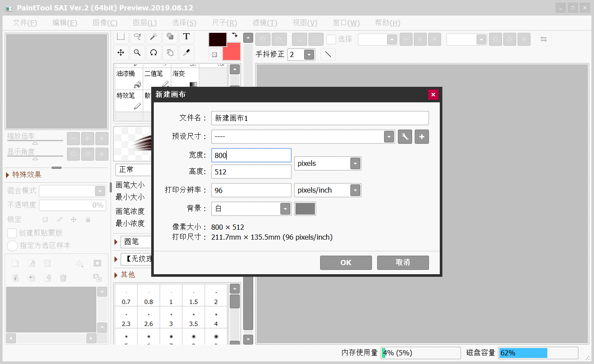
Task: Confirm new canvas with OK button
Action: point(346,263)
